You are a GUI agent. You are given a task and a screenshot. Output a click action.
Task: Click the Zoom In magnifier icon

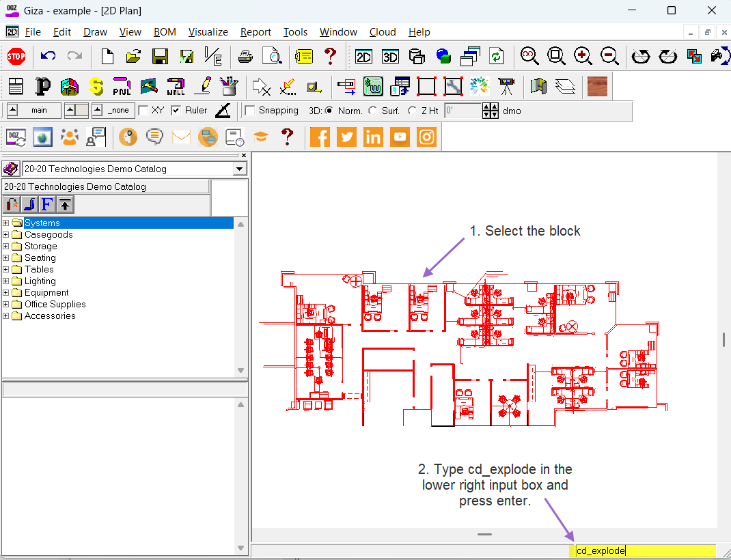(583, 57)
